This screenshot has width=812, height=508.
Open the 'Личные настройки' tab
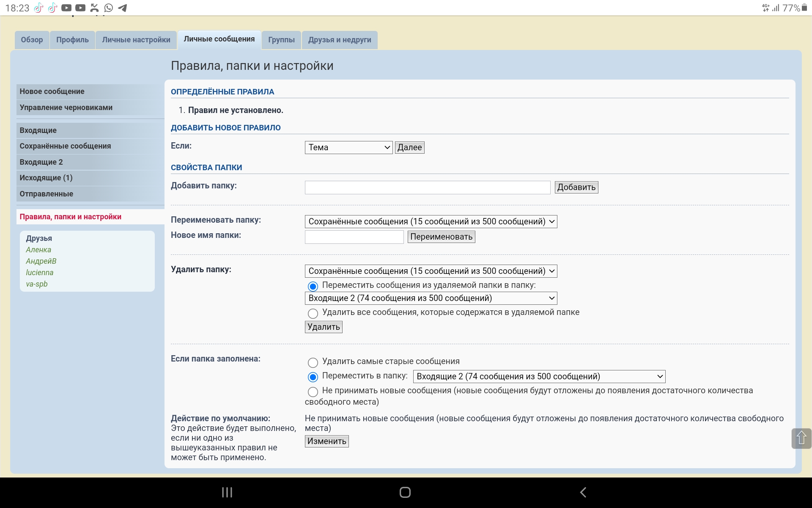point(136,40)
